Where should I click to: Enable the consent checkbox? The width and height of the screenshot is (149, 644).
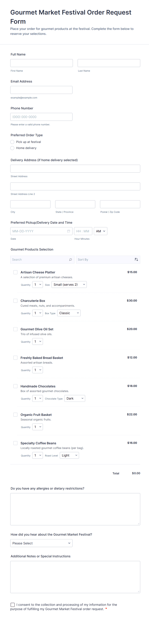pos(12,605)
